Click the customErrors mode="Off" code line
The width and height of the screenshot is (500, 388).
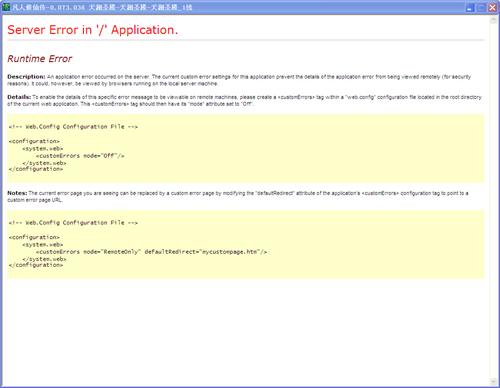tap(80, 156)
